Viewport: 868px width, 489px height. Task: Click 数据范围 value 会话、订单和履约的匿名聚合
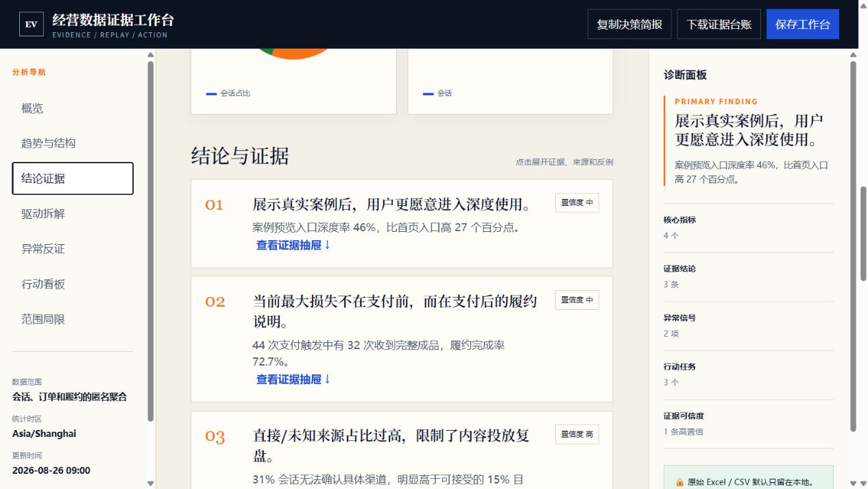point(69,397)
